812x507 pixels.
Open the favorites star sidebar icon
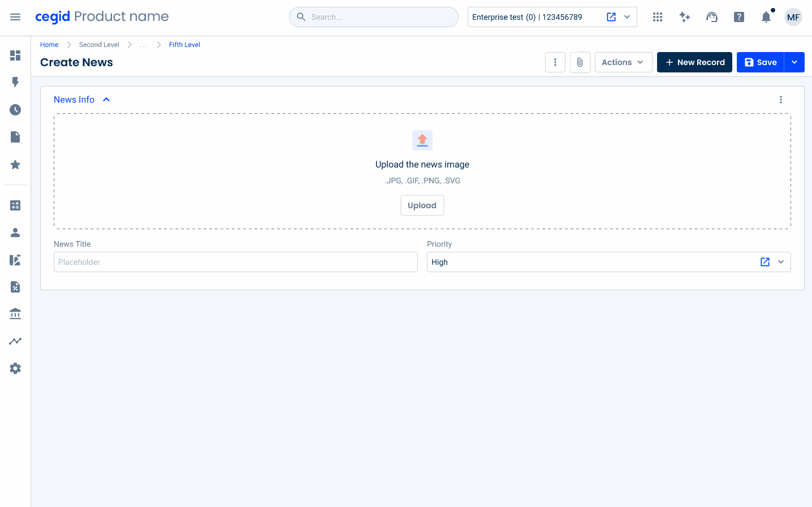tap(15, 165)
